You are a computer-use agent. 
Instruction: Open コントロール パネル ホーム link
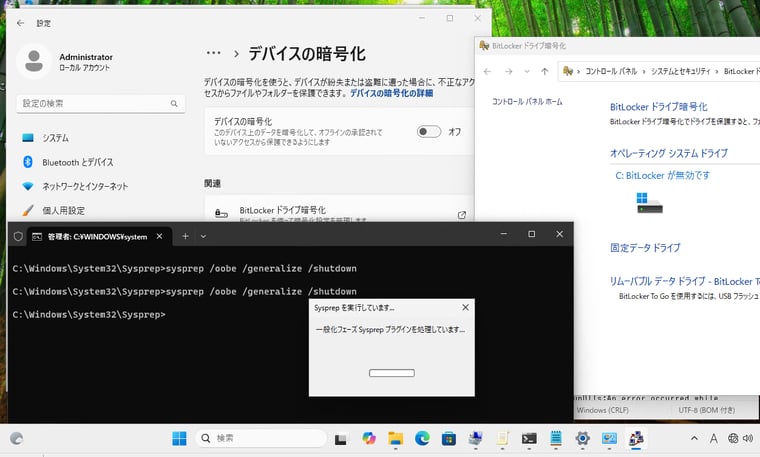[527, 101]
